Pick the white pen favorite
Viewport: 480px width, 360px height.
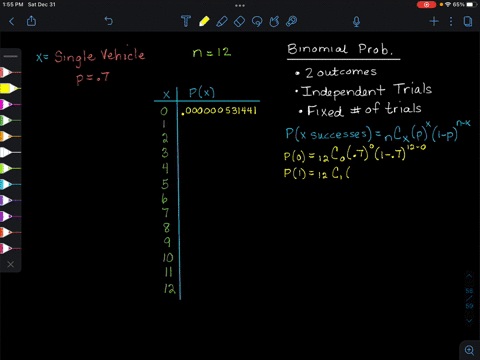[10, 152]
